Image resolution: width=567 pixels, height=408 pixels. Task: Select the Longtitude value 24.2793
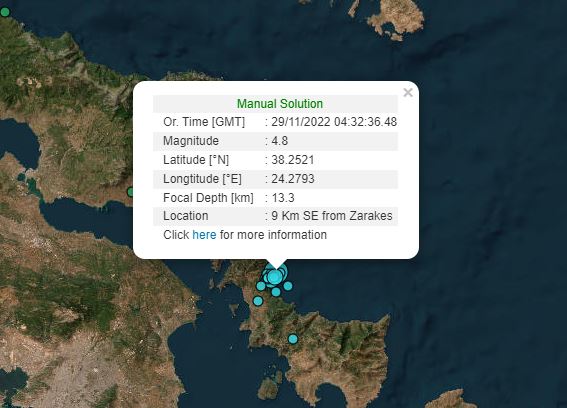point(293,179)
